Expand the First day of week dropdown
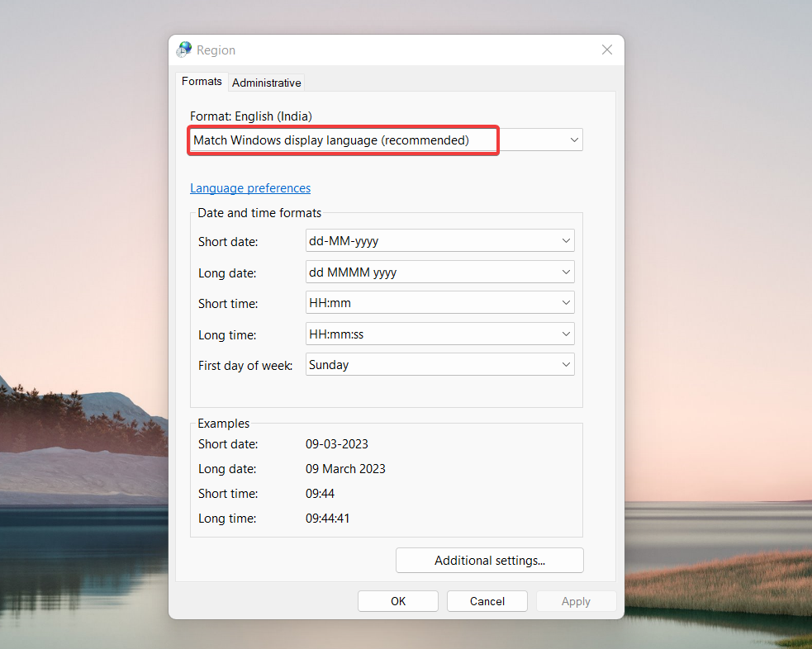 click(x=439, y=365)
